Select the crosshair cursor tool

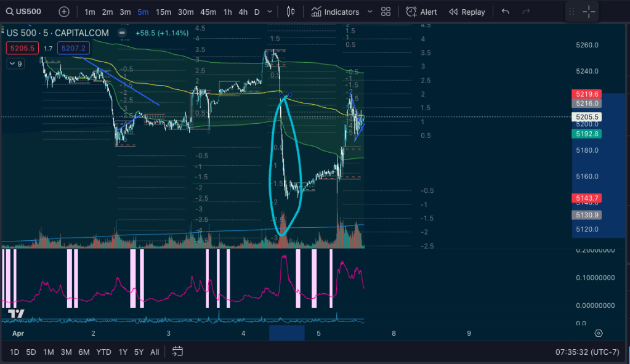[x=588, y=12]
